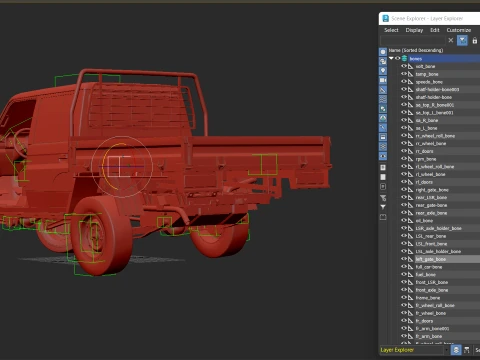
Task: Toggle the Display Hidden Objects eye filter icon
Action: (383, 156)
